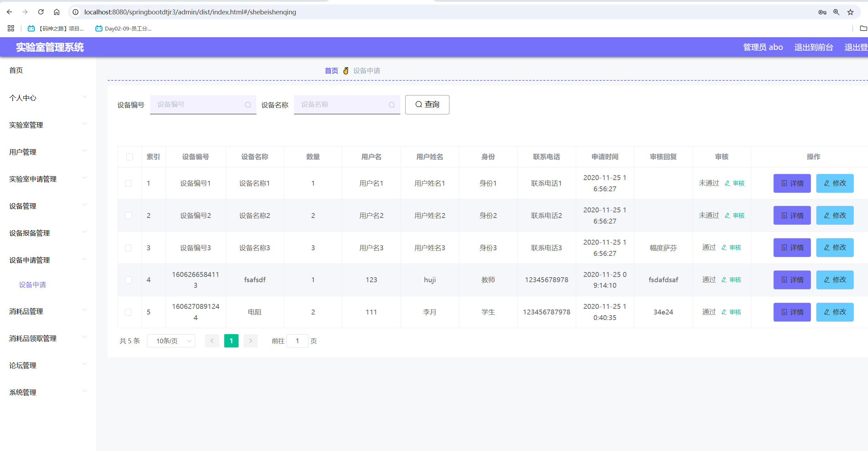This screenshot has height=451, width=868.
Task: Expand 消耗品管理 sidebar menu
Action: pyautogui.click(x=48, y=311)
